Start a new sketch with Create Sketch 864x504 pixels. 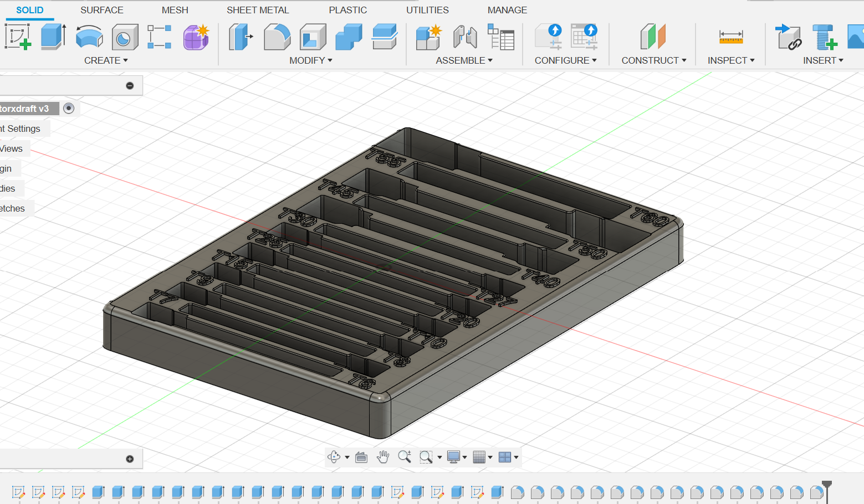tap(18, 37)
